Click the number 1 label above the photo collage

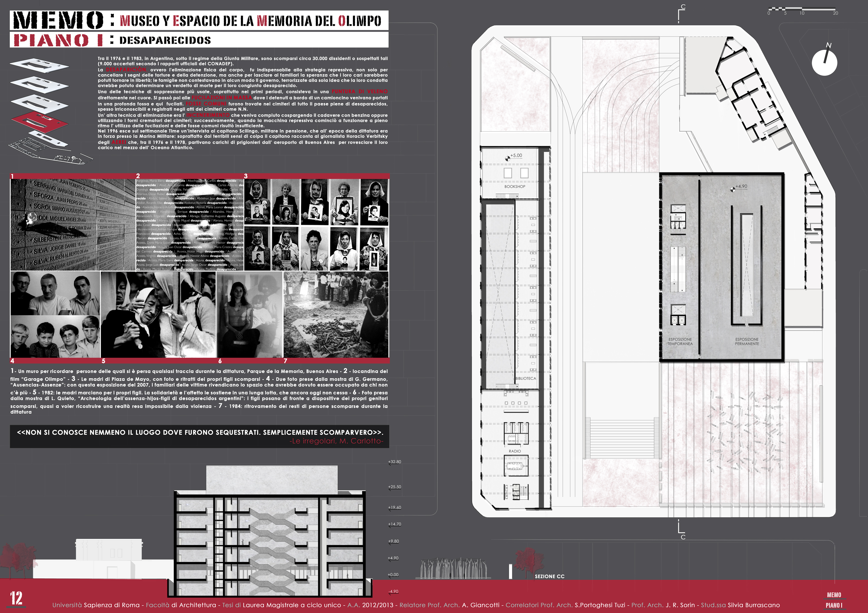[x=12, y=176]
